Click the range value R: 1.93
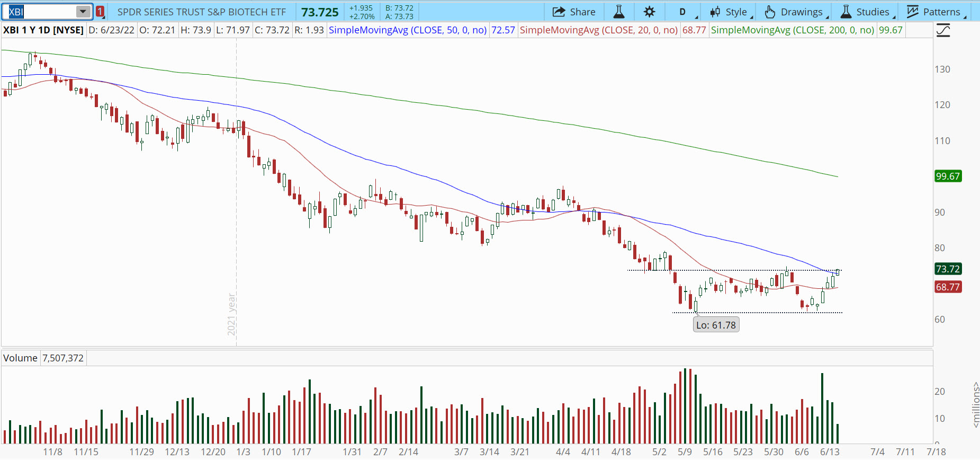Screen dimensions: 980x460 309,30
